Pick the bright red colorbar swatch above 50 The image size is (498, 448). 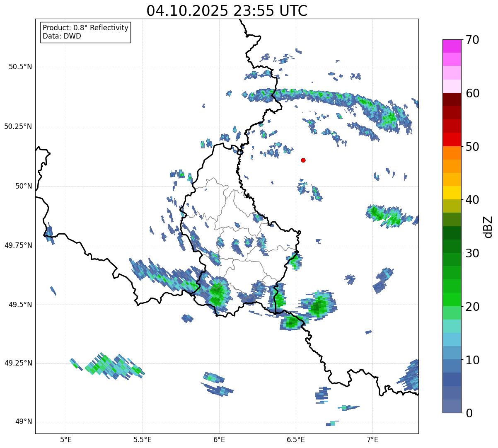click(452, 139)
